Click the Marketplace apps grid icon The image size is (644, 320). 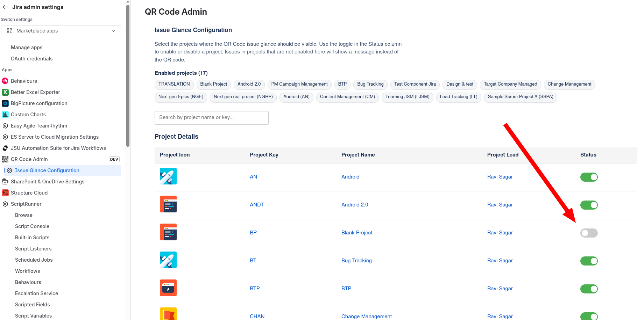pos(9,31)
